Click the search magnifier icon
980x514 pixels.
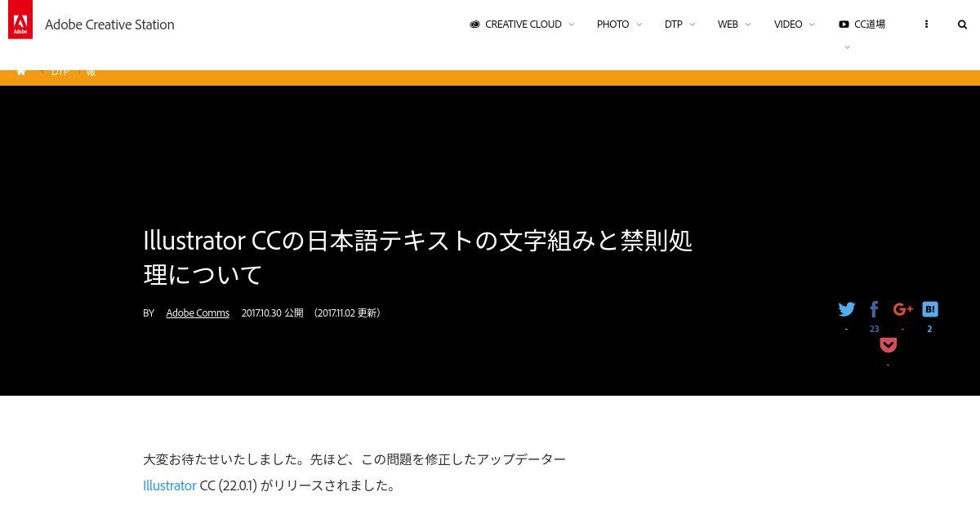962,24
